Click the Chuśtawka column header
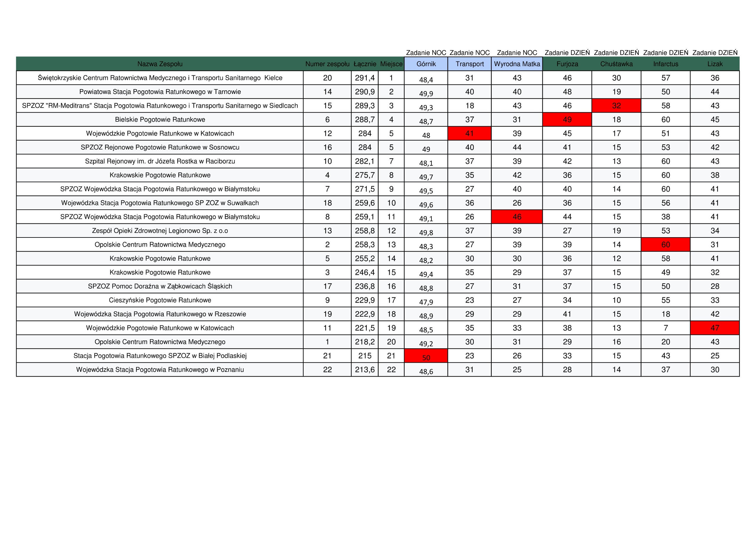 (616, 64)
